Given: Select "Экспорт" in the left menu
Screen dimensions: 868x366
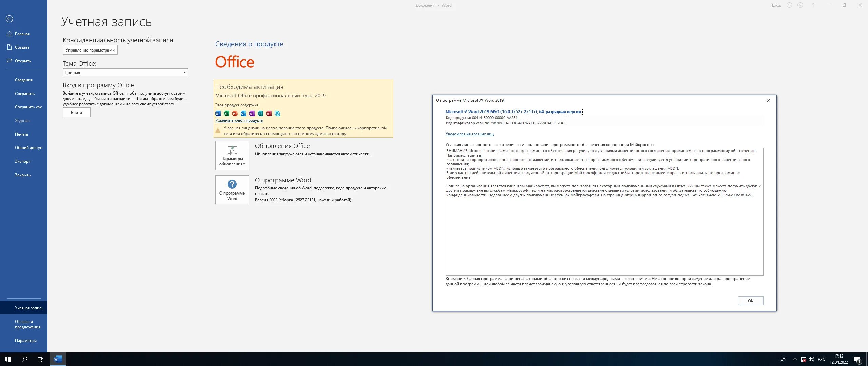Looking at the screenshot, I should point(22,161).
